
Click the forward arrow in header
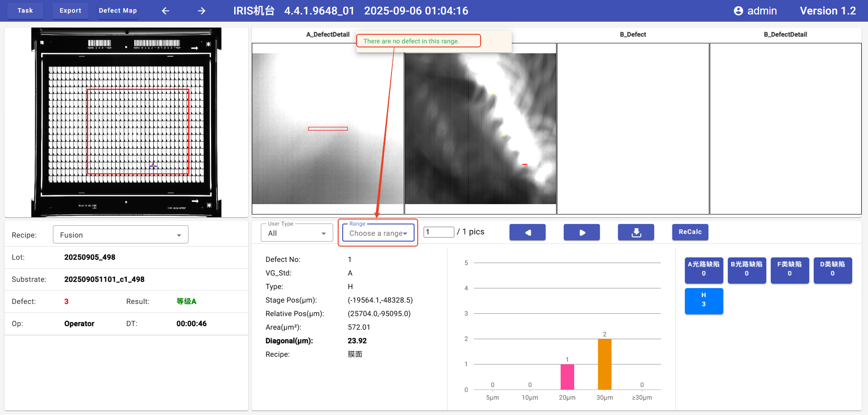coord(202,11)
